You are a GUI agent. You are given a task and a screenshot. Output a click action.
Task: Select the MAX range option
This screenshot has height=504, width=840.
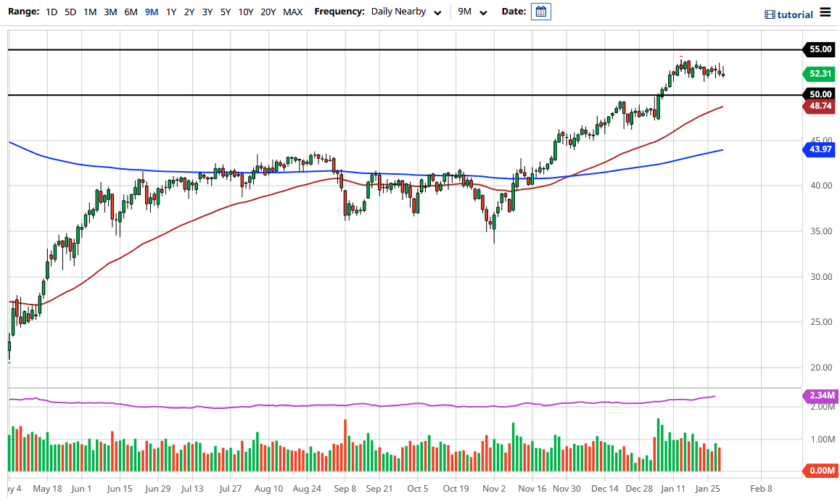tap(292, 12)
